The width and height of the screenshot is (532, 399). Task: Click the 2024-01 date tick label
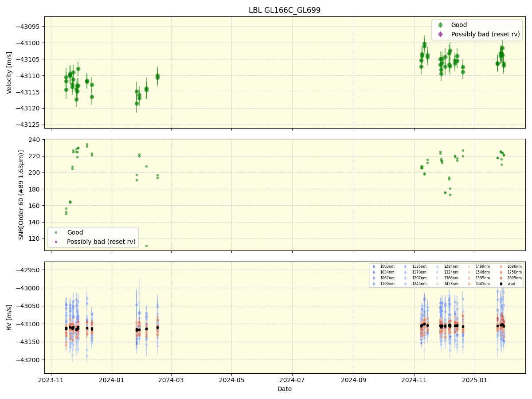coord(112,380)
